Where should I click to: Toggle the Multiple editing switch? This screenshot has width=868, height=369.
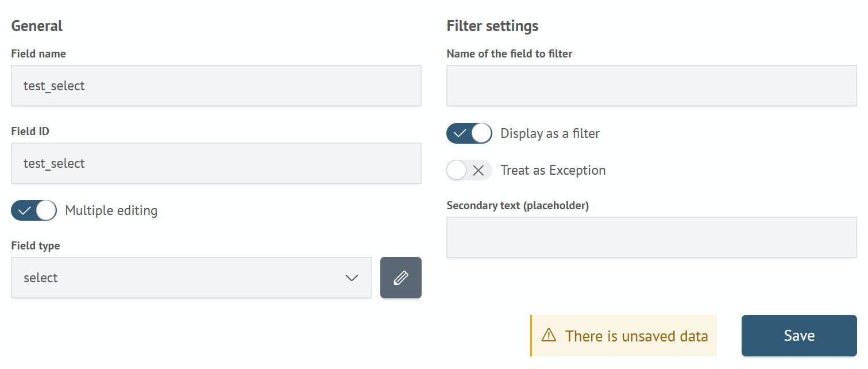coord(34,210)
